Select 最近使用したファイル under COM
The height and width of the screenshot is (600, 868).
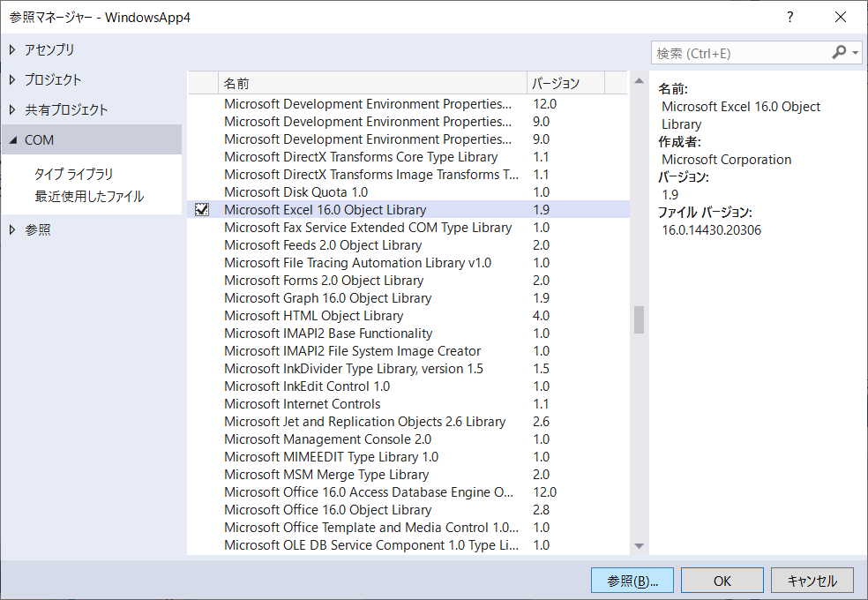point(89,197)
